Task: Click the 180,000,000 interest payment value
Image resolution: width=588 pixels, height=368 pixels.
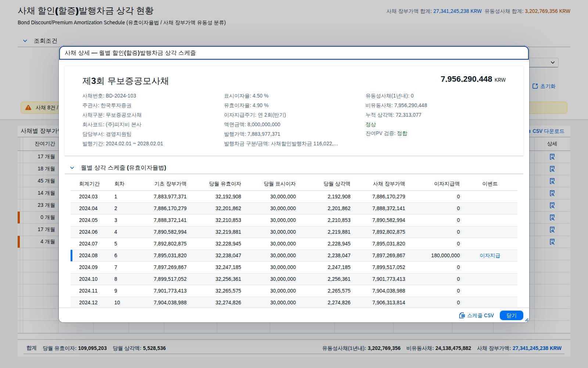Action: point(445,255)
